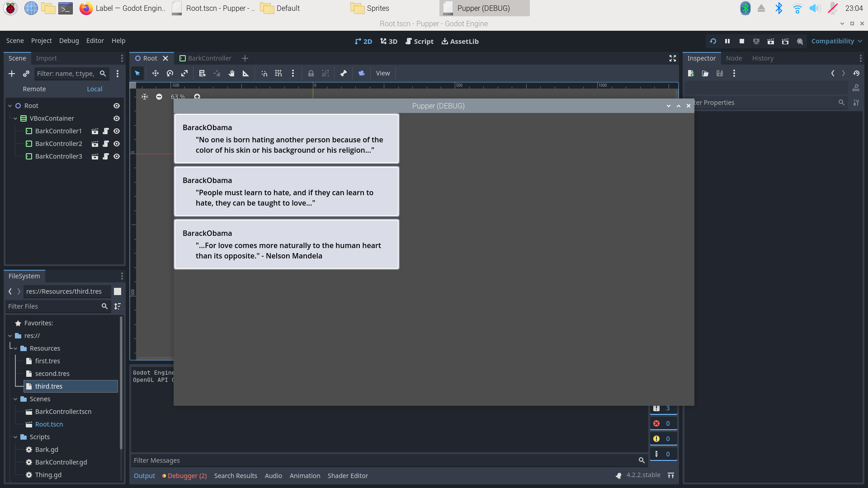Open the property filter tools icon

click(856, 103)
